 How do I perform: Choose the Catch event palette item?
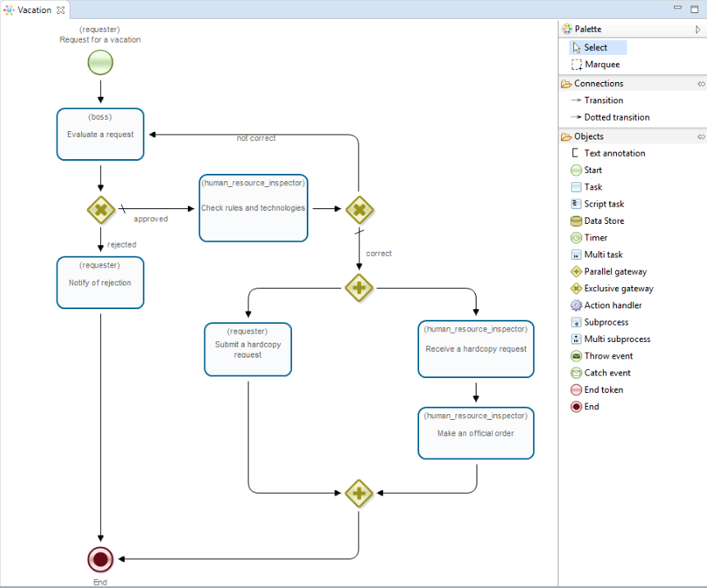coord(607,373)
